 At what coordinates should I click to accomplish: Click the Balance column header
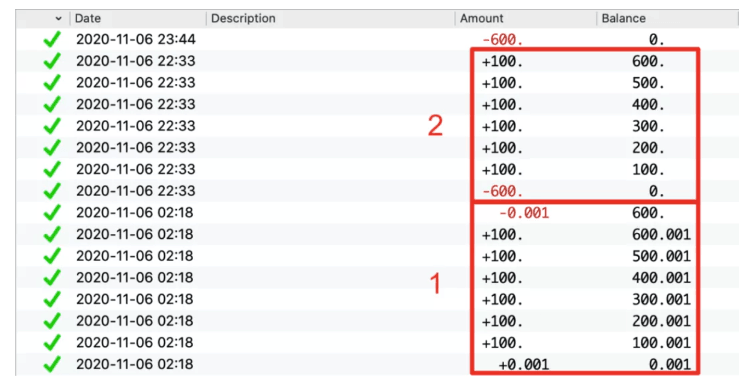coord(623,18)
